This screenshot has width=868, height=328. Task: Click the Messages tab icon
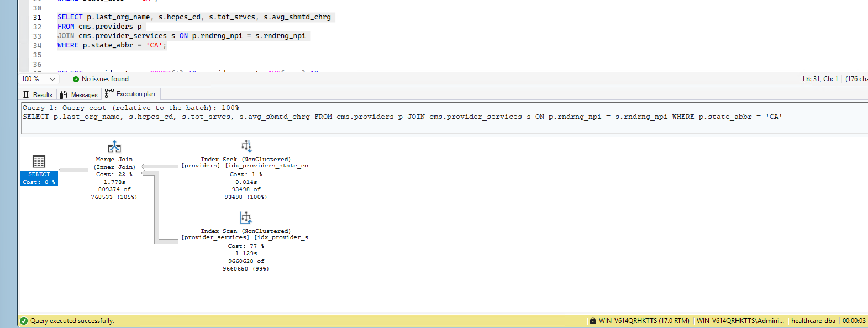point(64,94)
